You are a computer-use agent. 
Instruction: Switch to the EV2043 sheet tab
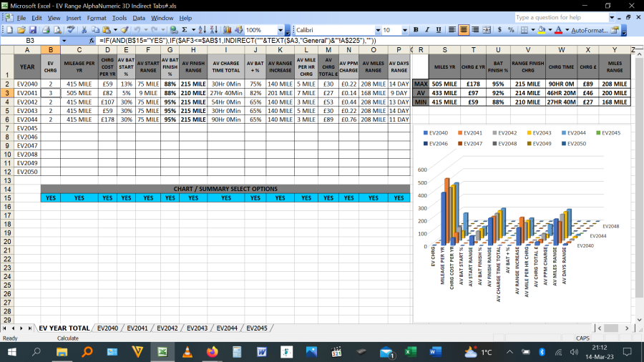click(x=197, y=328)
